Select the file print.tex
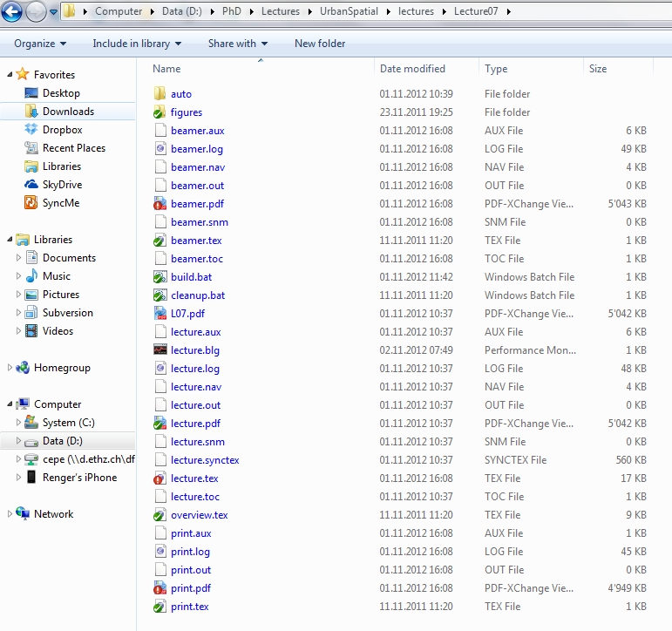The width and height of the screenshot is (672, 631). pos(190,607)
